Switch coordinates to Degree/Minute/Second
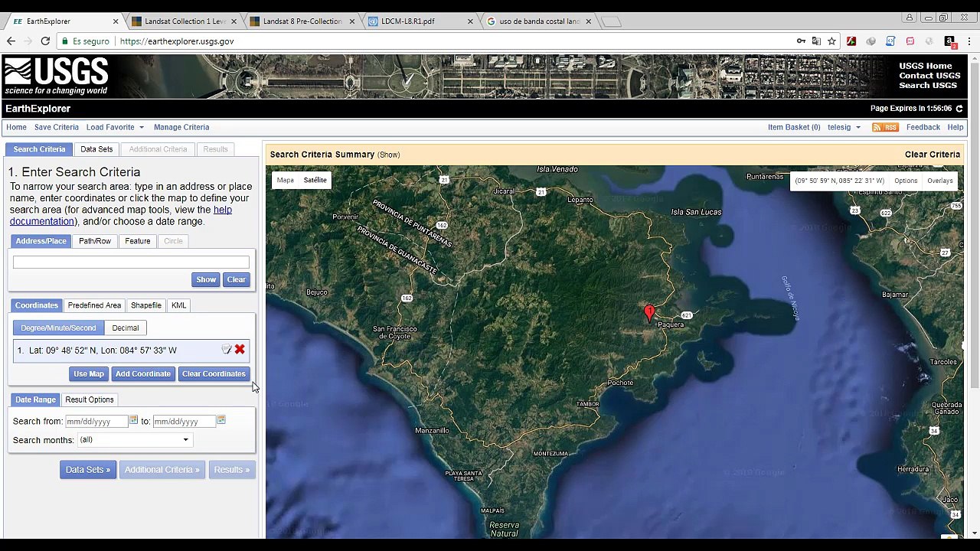This screenshot has width=980, height=551. point(58,328)
